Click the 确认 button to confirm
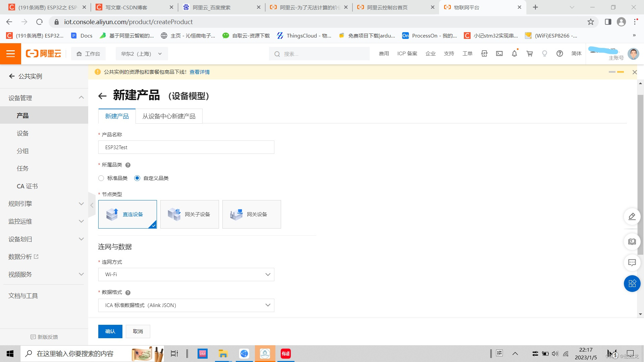The height and width of the screenshot is (362, 644). 110,331
